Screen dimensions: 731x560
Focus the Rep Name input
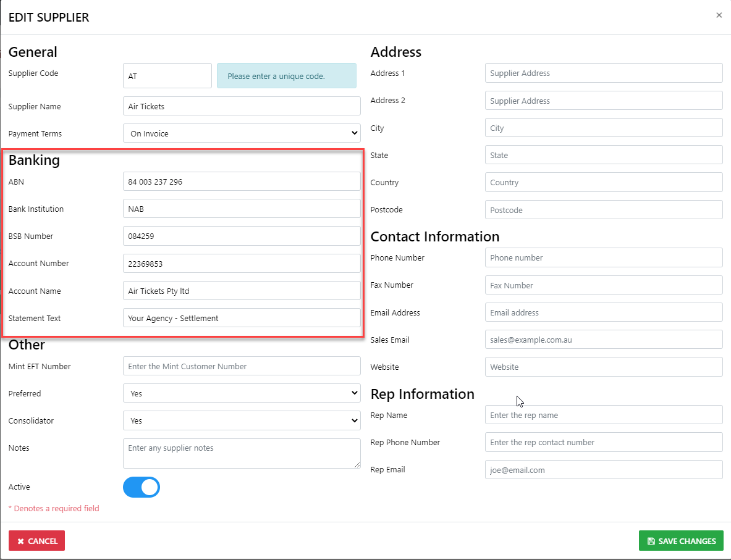pyautogui.click(x=604, y=415)
